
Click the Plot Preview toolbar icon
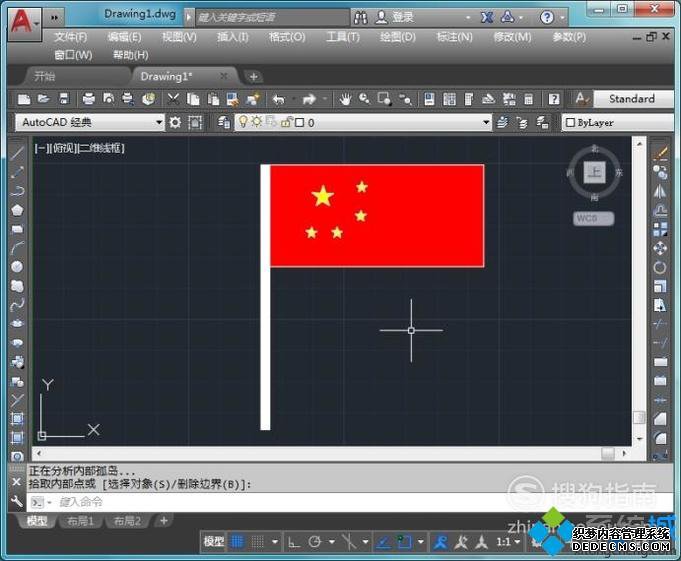(109, 99)
